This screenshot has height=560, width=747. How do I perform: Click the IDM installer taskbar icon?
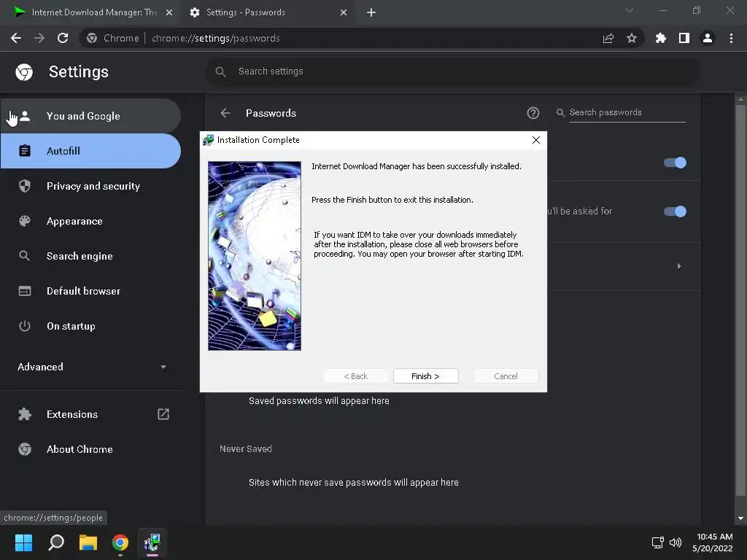152,542
